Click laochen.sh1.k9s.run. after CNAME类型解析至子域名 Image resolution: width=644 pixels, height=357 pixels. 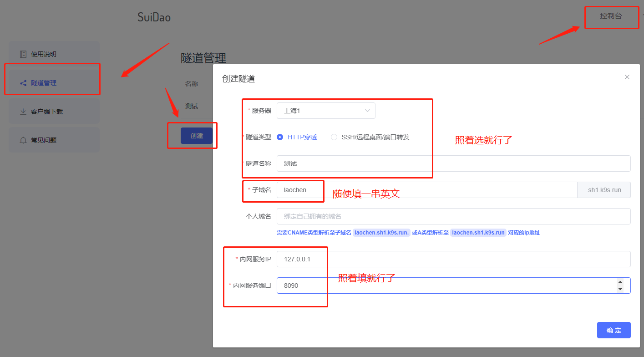pos(382,233)
